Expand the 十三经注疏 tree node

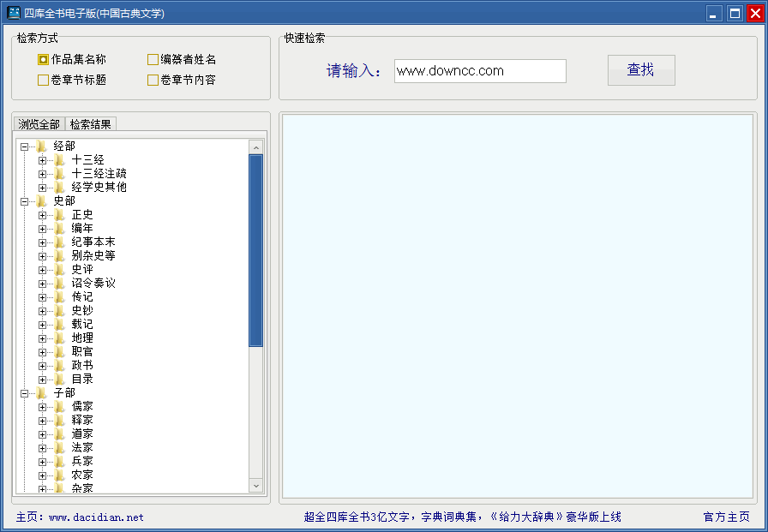pyautogui.click(x=42, y=173)
